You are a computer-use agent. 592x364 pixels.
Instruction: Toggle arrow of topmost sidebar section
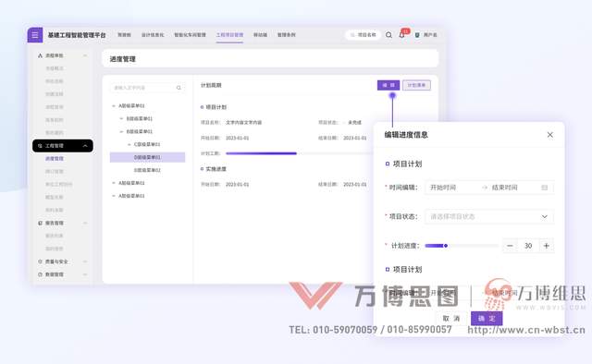pos(85,55)
